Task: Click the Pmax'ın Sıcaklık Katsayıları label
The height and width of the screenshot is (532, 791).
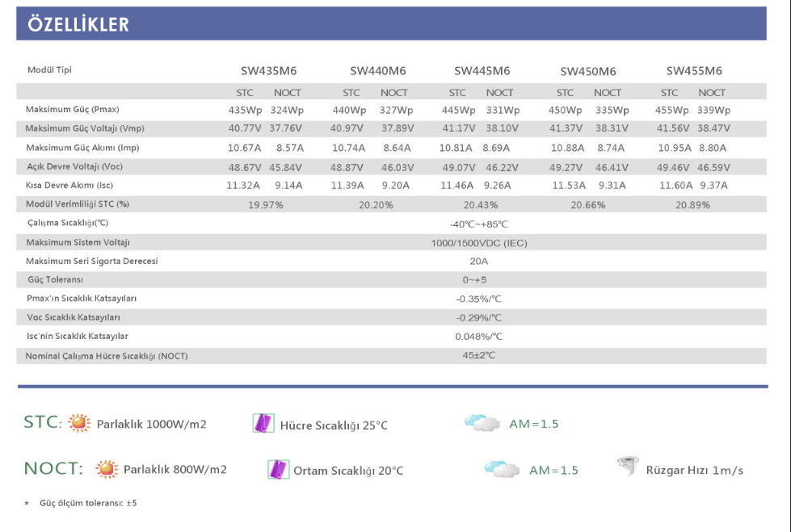Action: point(82,299)
